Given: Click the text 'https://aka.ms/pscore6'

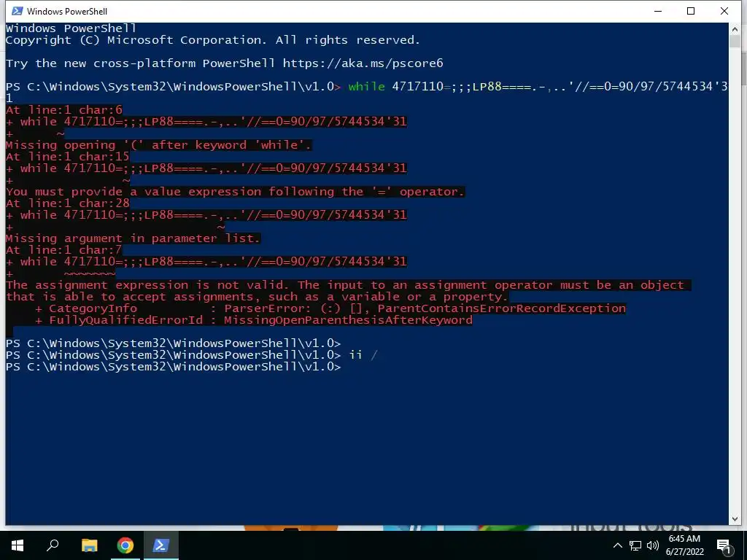Looking at the screenshot, I should (363, 63).
